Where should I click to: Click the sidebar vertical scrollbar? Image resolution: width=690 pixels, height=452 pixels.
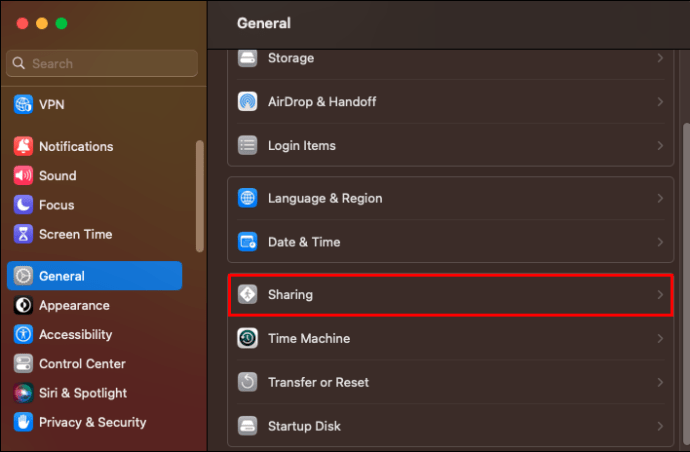[x=200, y=195]
